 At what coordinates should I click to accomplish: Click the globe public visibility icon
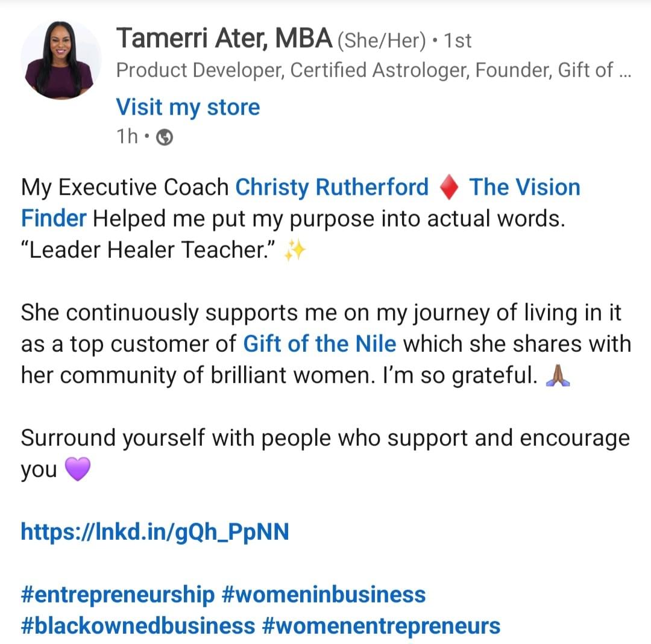(x=165, y=138)
